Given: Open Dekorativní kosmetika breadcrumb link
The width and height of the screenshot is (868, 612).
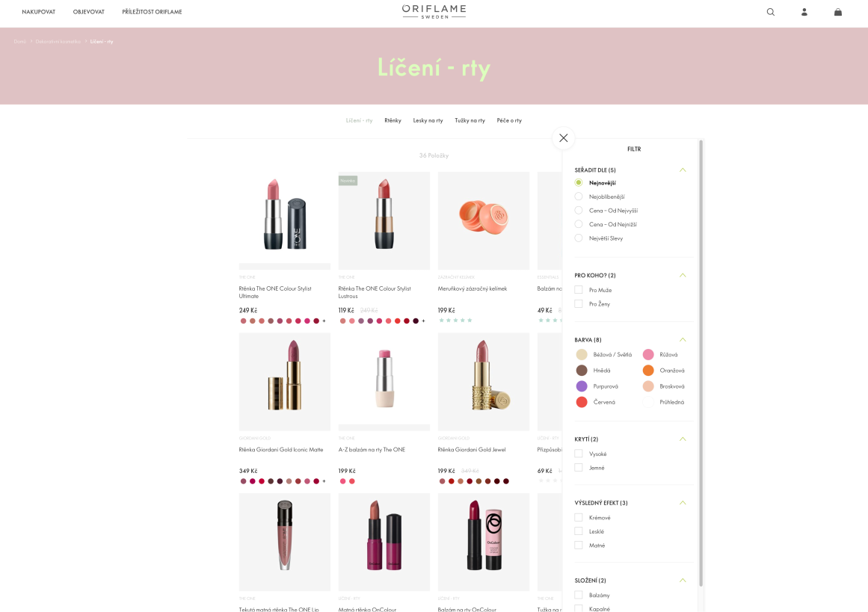Looking at the screenshot, I should pyautogui.click(x=58, y=42).
